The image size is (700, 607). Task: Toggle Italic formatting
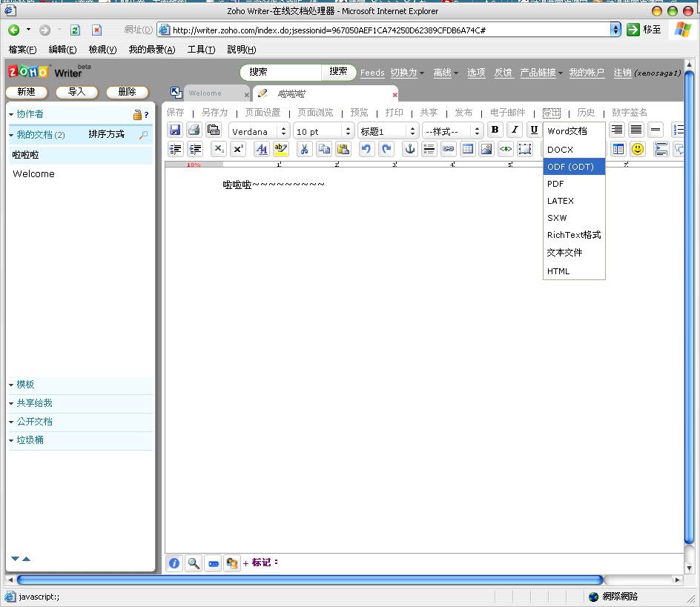click(515, 130)
